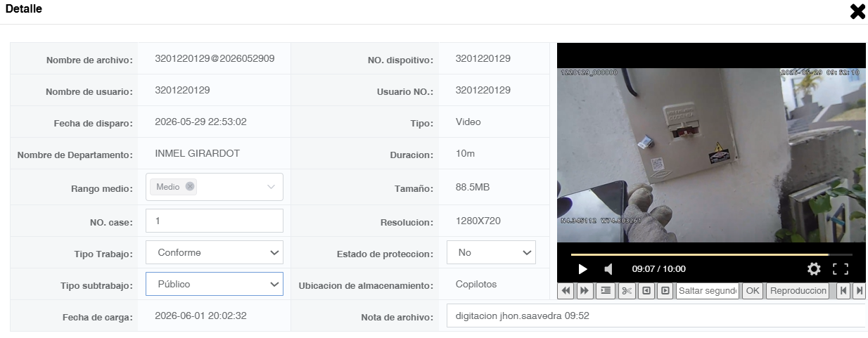The height and width of the screenshot is (338, 868).
Task: Click the video preview frame
Action: (x=711, y=155)
